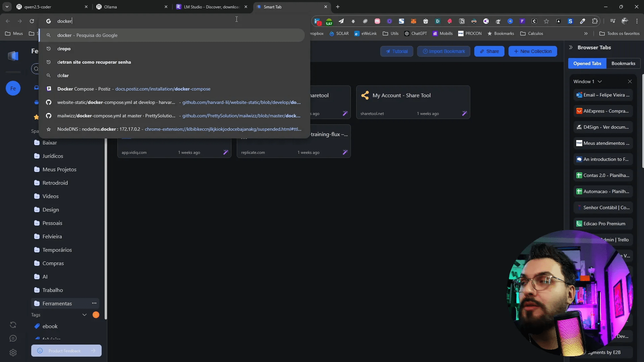Switch to the qwen2.5-coder tab
This screenshot has width=644, height=362.
coord(52,7)
